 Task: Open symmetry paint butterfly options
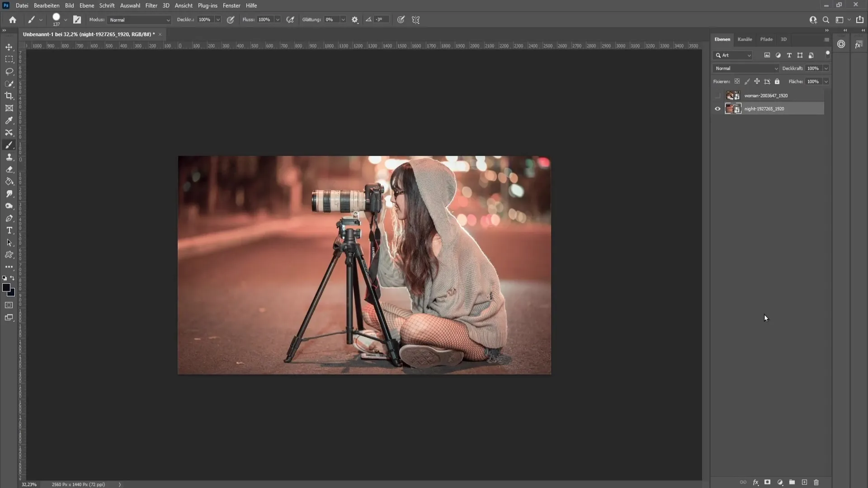[x=416, y=20]
